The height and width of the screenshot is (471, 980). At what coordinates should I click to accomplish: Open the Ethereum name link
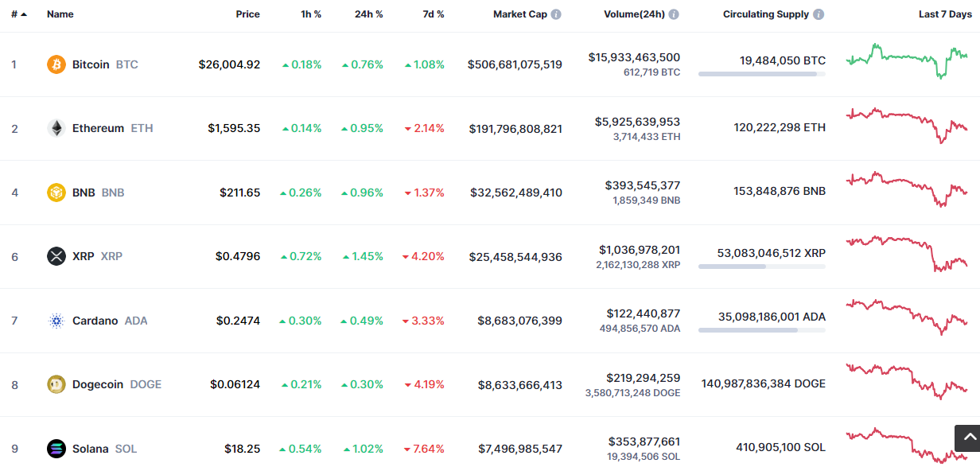98,128
